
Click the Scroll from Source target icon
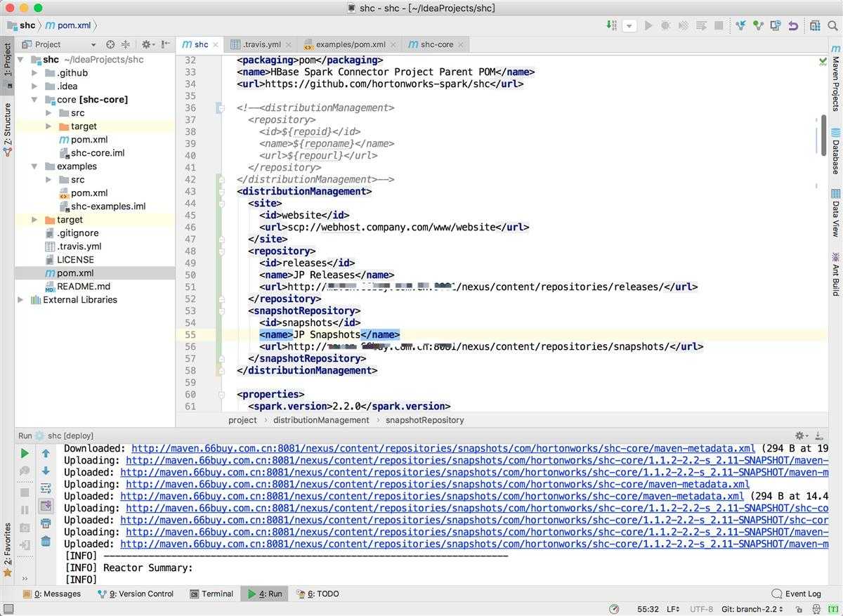coord(110,44)
